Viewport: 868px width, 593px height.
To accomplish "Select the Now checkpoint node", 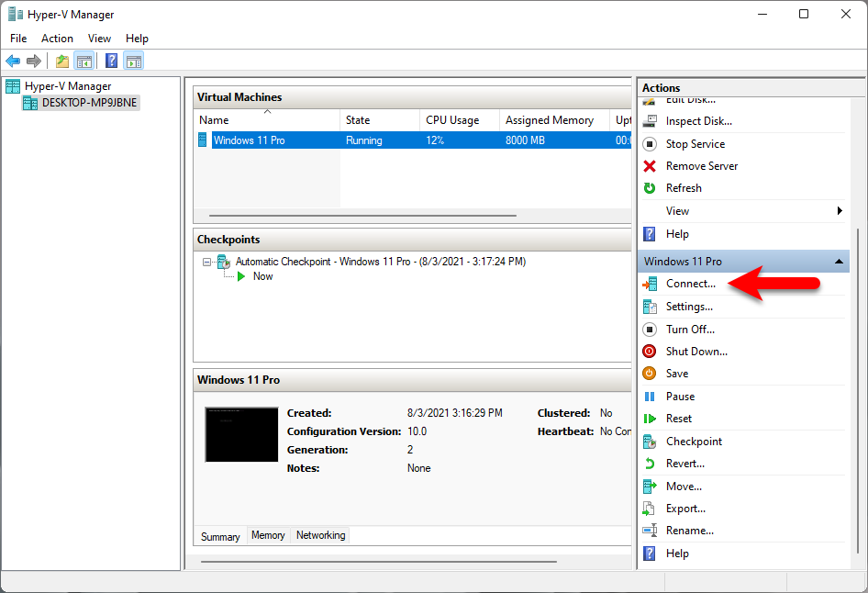I will pos(263,276).
